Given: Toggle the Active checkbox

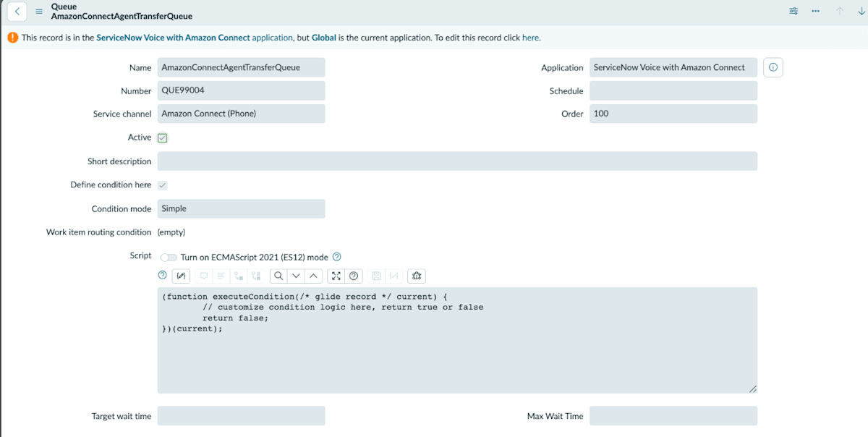Looking at the screenshot, I should (163, 137).
